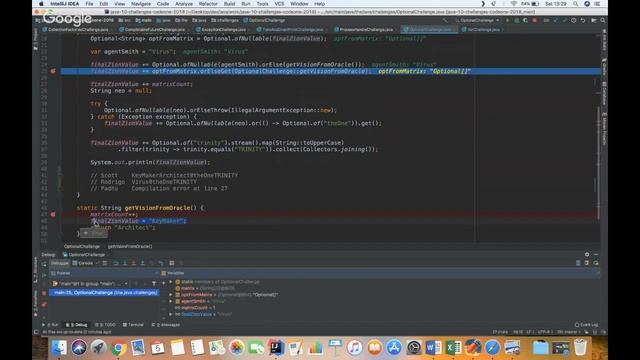Select the main:25 OptionalChallenge stack frame
The image size is (640, 360).
click(104, 293)
